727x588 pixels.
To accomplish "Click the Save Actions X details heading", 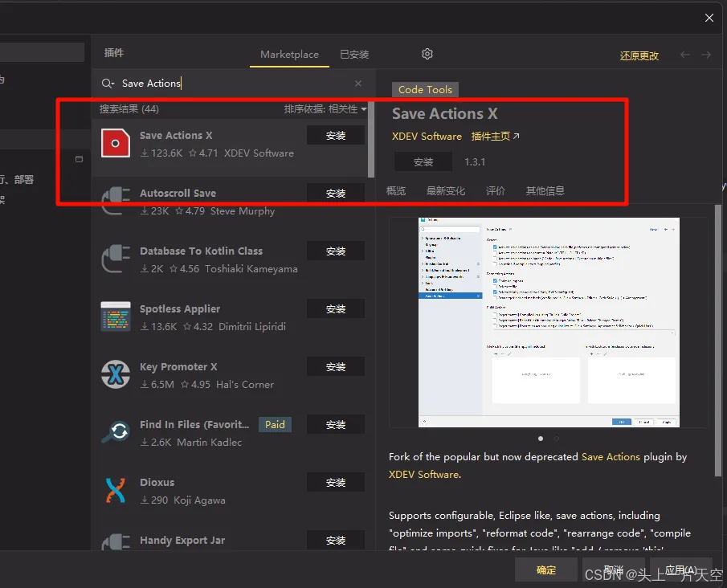I will point(445,113).
